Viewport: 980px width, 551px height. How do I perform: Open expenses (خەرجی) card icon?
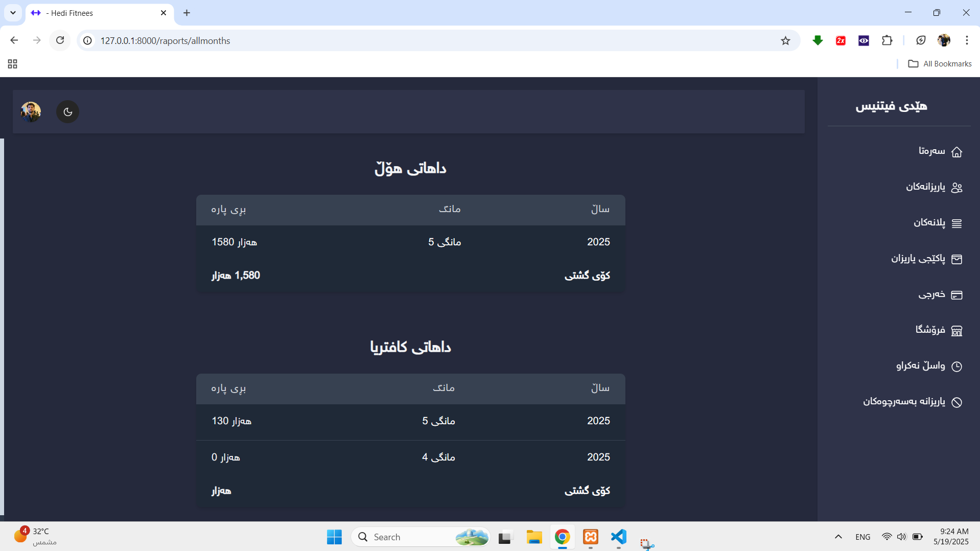[956, 295]
